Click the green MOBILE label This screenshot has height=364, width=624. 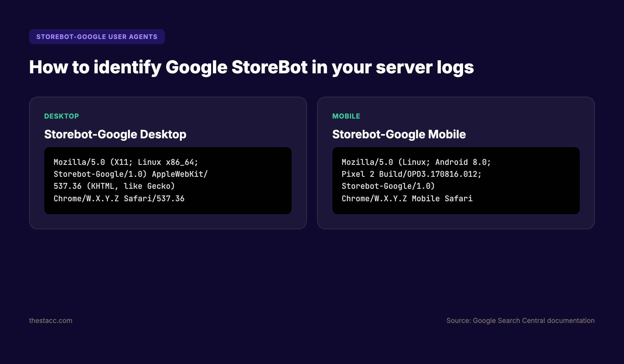pyautogui.click(x=346, y=116)
